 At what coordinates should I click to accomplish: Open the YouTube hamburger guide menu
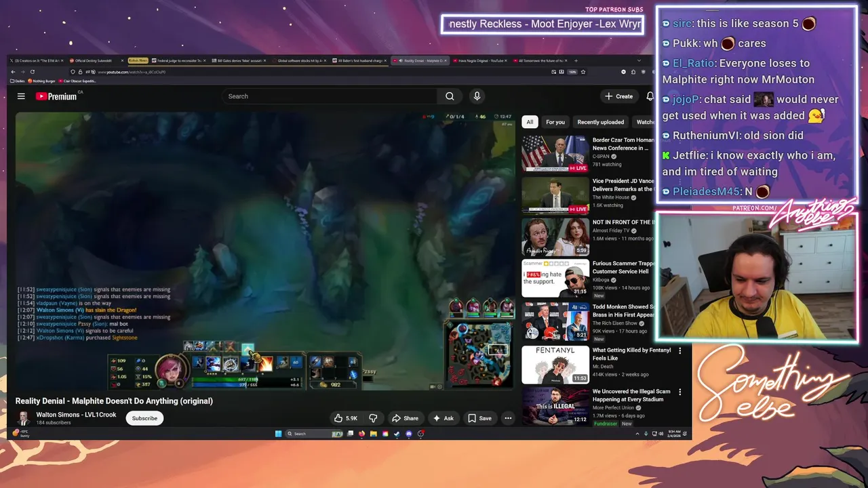[21, 96]
